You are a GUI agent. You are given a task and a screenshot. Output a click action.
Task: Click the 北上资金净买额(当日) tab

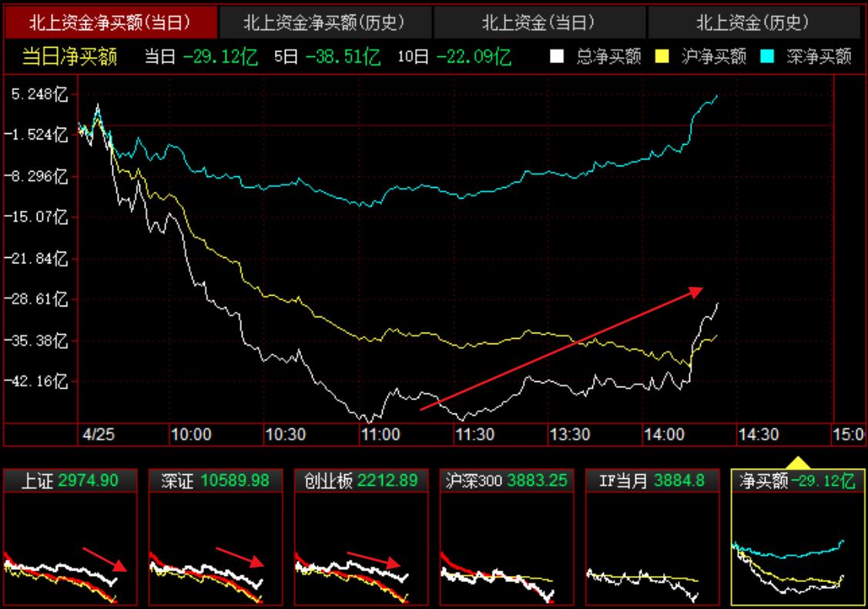click(110, 23)
